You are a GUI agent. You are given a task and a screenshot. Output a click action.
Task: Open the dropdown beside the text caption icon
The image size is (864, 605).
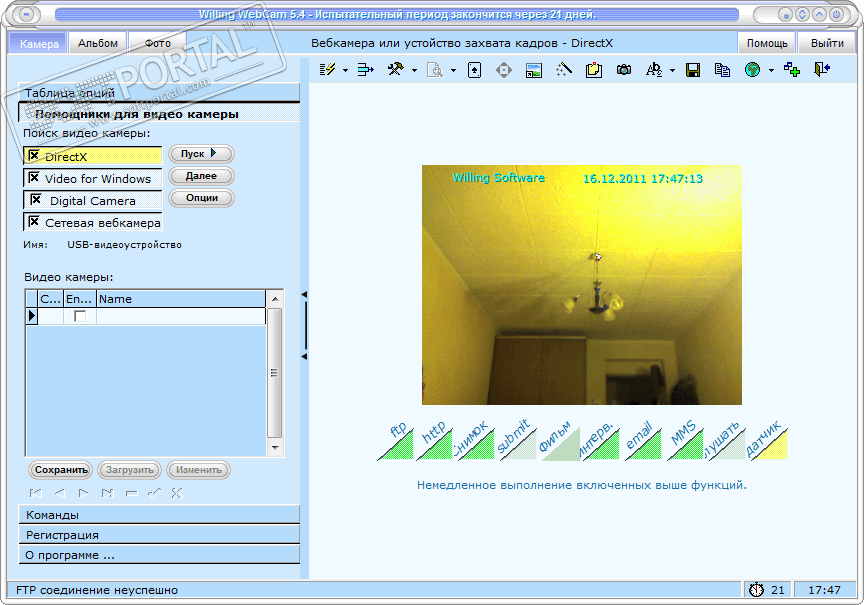tap(672, 71)
